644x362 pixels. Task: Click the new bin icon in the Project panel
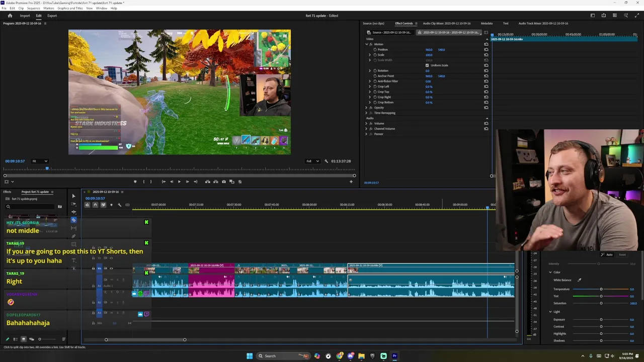[x=60, y=207]
